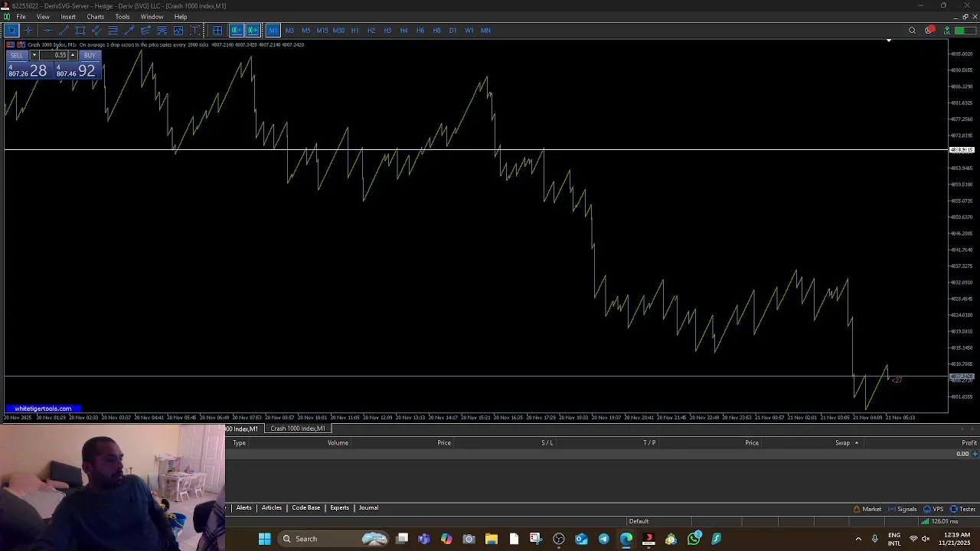Viewport: 980px width, 551px height.
Task: Open Telegram from the taskbar
Action: pos(603,539)
